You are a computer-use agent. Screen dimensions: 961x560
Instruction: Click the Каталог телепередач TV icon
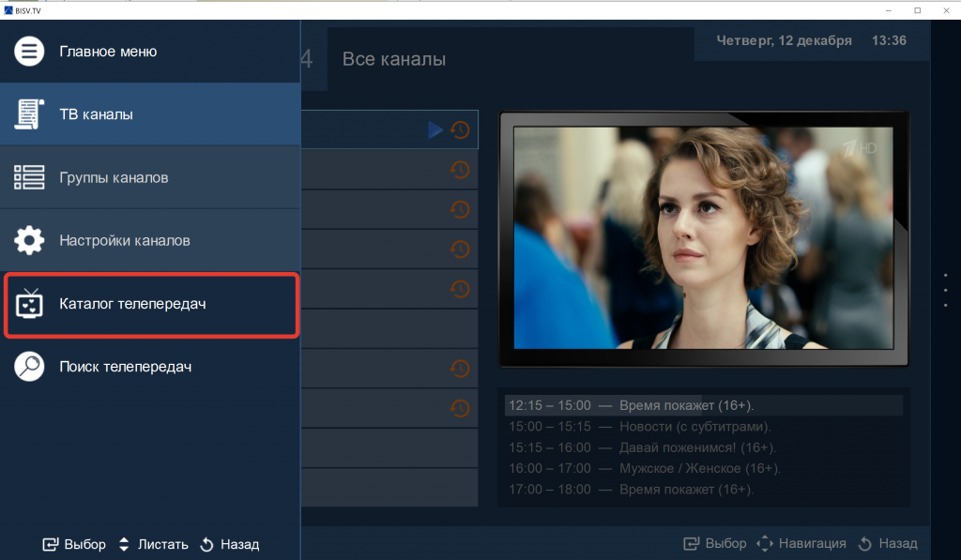(x=29, y=304)
